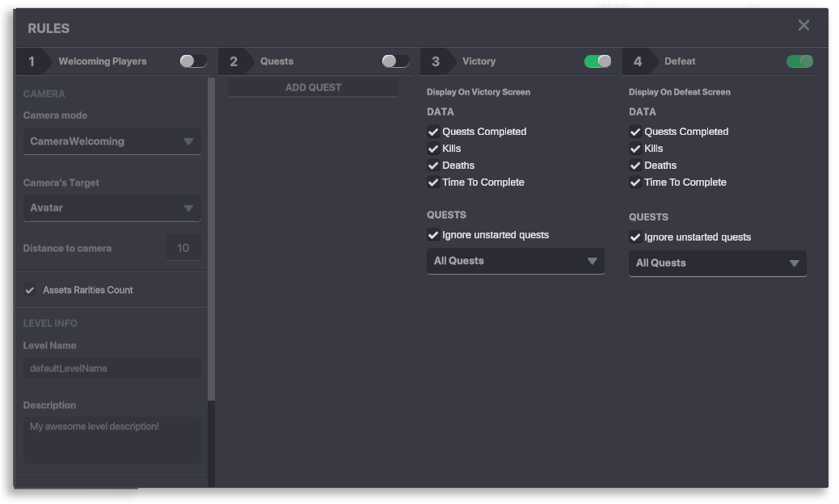This screenshot has width=839, height=504.
Task: Enable the Quests rule switch
Action: coord(395,61)
